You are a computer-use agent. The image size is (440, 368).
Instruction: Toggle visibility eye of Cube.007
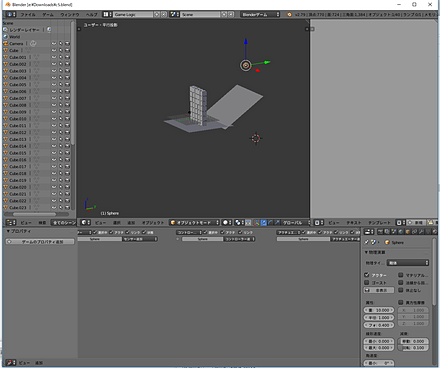(54, 98)
